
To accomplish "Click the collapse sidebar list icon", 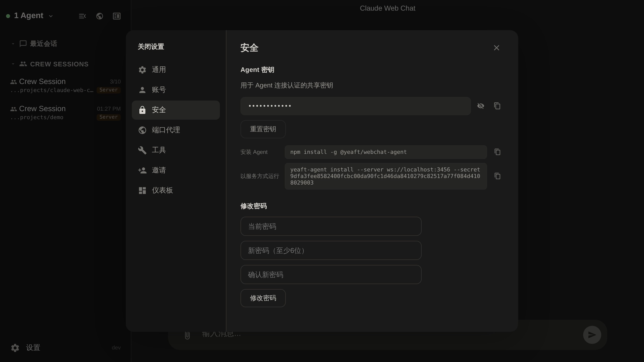I will (x=82, y=16).
